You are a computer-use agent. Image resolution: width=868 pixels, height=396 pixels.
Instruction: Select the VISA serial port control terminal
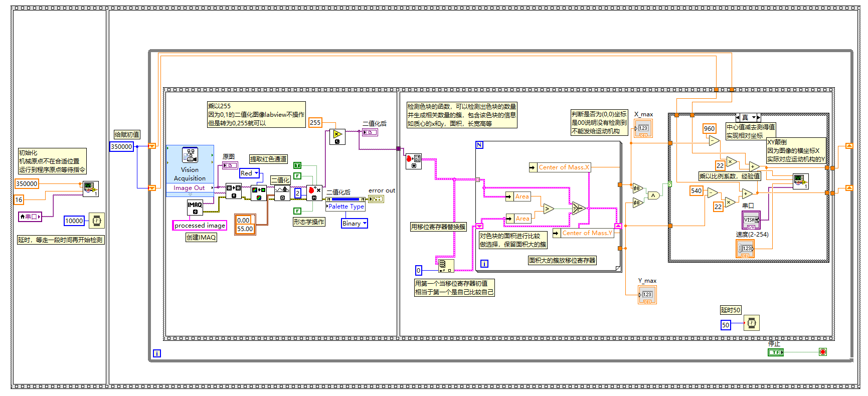[751, 220]
